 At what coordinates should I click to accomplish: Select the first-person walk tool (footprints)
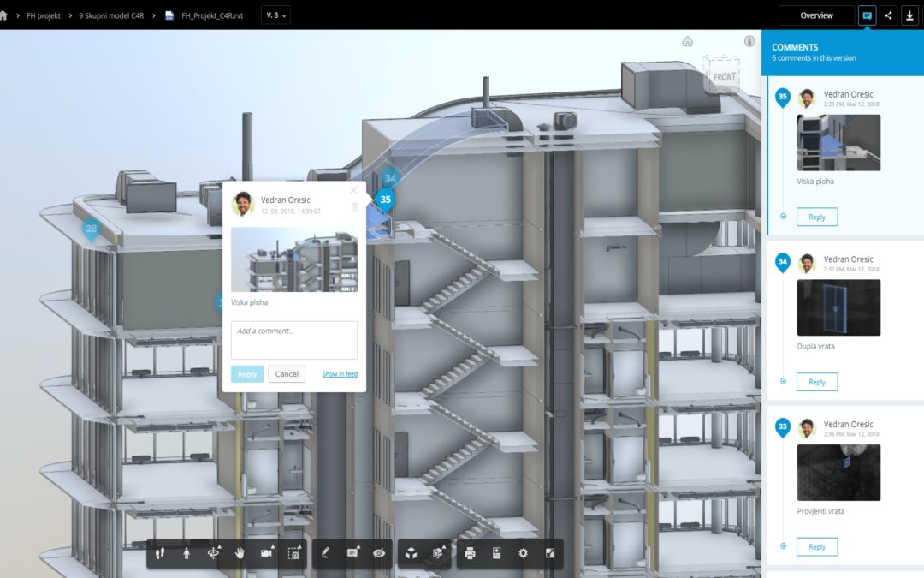point(160,554)
